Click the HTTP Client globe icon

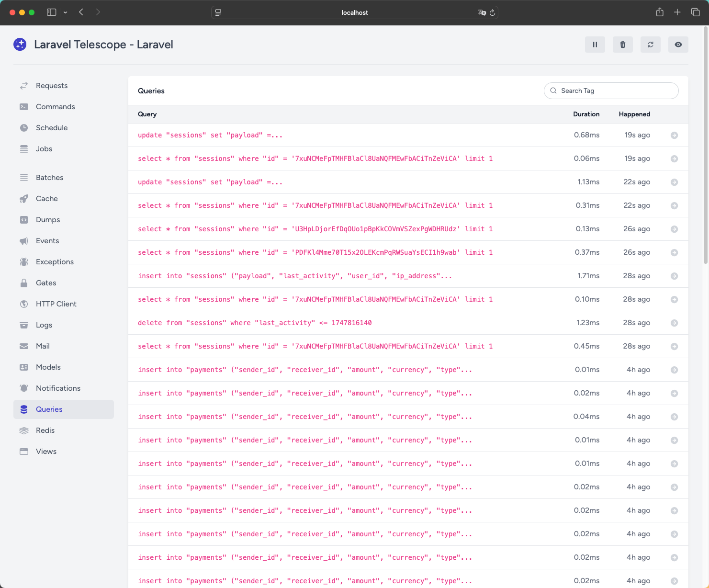(x=24, y=304)
